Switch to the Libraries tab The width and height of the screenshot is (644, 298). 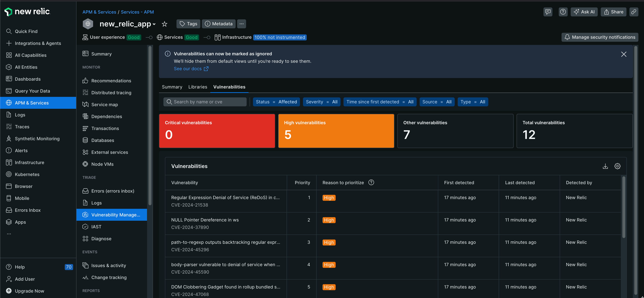[198, 87]
